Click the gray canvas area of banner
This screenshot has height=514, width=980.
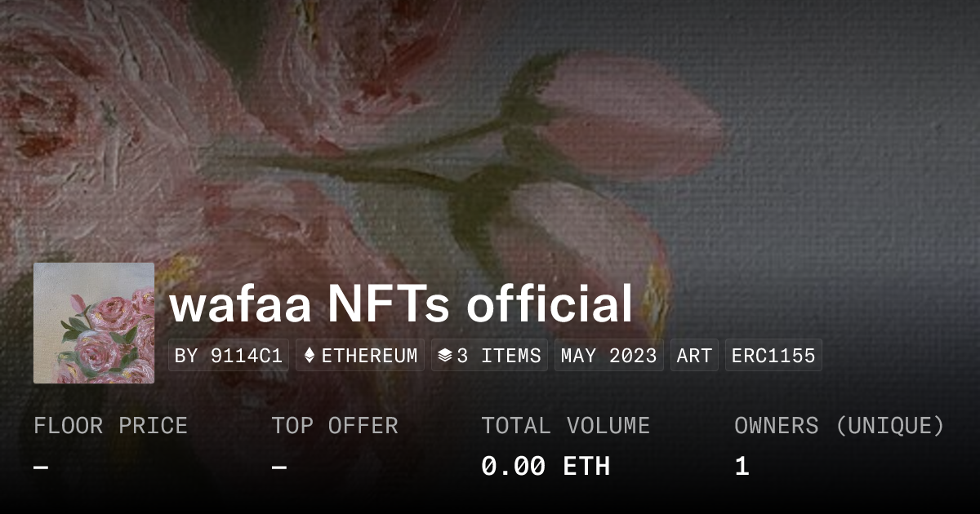coord(857,163)
